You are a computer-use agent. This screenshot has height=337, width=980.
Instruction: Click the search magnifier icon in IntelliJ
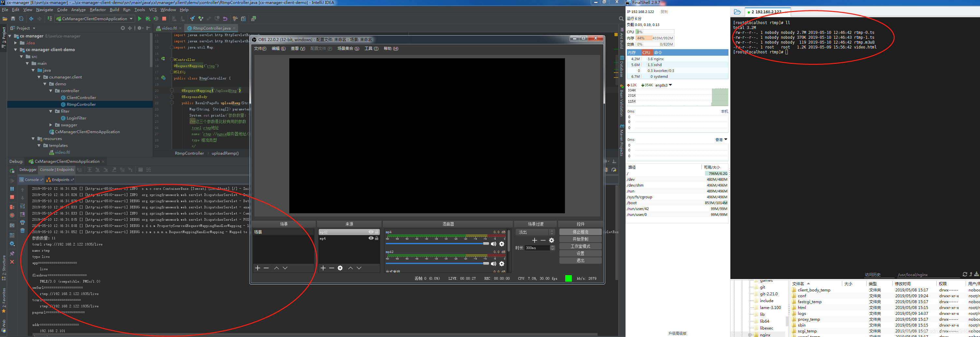click(x=621, y=19)
